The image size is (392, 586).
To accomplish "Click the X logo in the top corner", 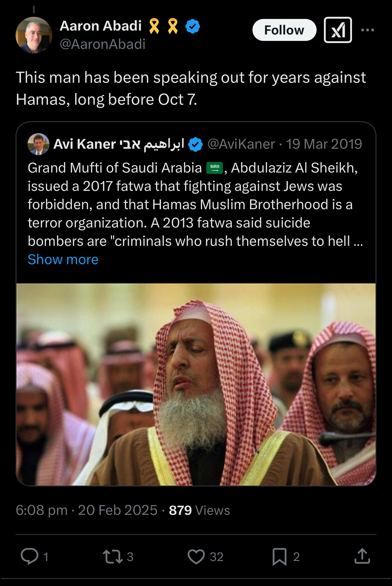I will click(x=337, y=30).
